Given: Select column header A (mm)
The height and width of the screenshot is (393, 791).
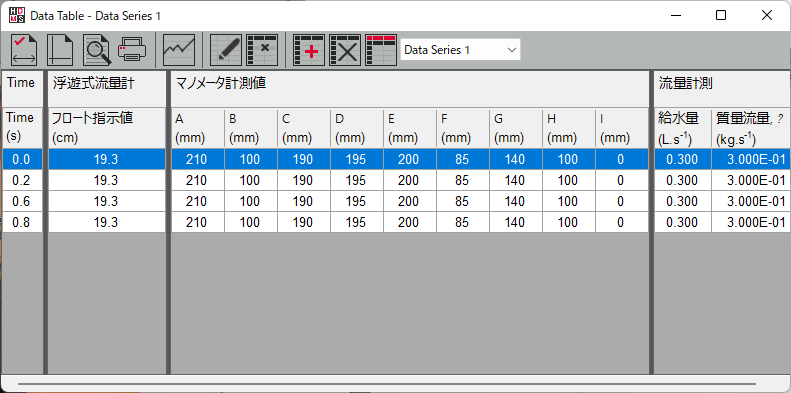Looking at the screenshot, I should [198, 128].
